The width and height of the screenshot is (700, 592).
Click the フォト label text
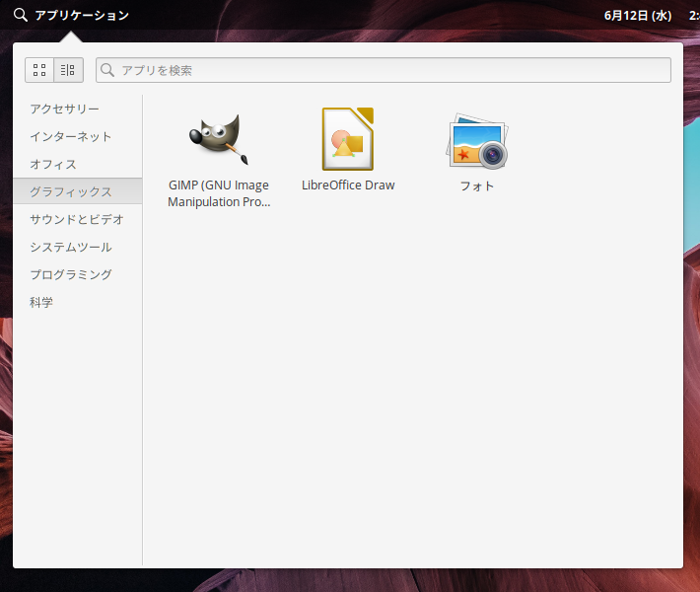(x=477, y=185)
